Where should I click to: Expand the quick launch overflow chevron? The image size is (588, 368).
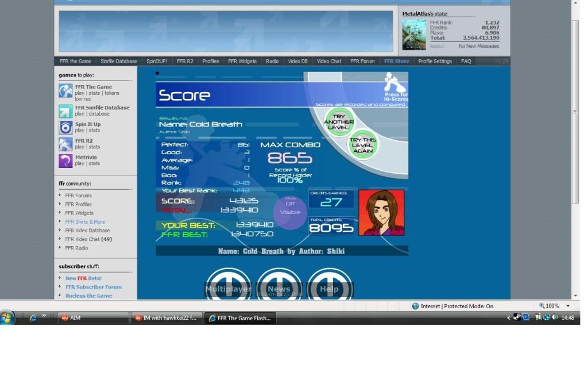click(x=44, y=316)
